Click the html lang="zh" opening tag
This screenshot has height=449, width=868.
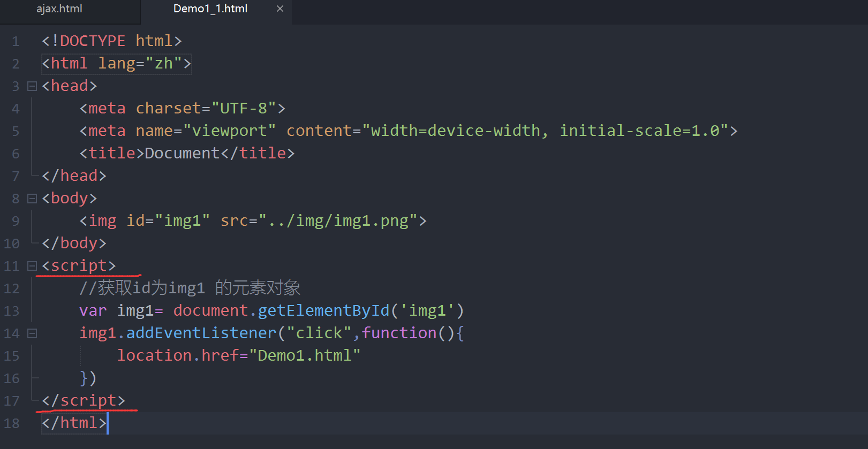point(117,63)
